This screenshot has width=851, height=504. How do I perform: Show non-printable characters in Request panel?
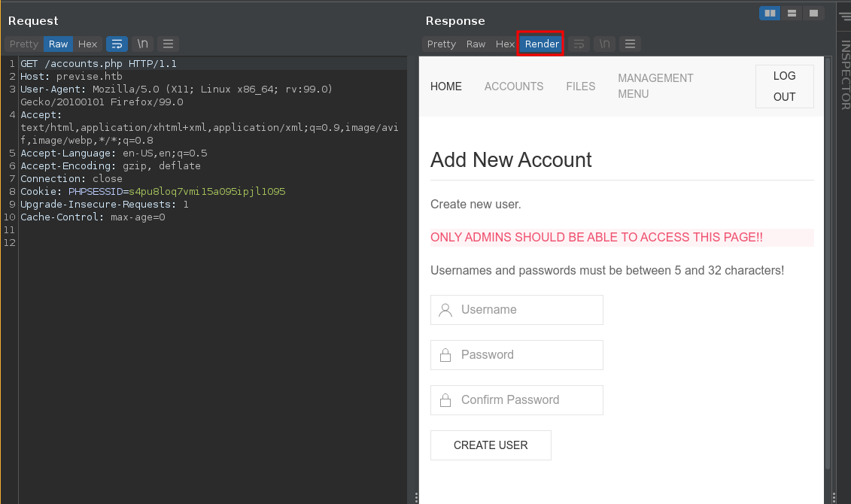point(142,44)
